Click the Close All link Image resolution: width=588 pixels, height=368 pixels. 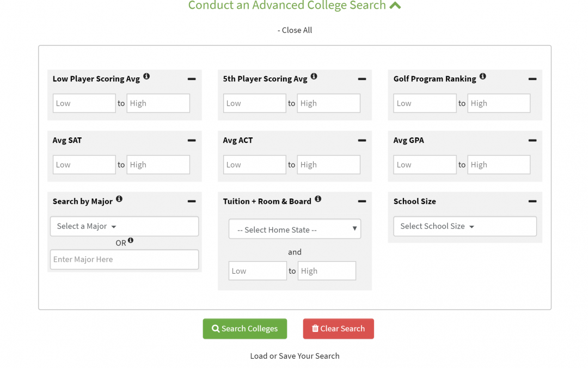pos(295,30)
